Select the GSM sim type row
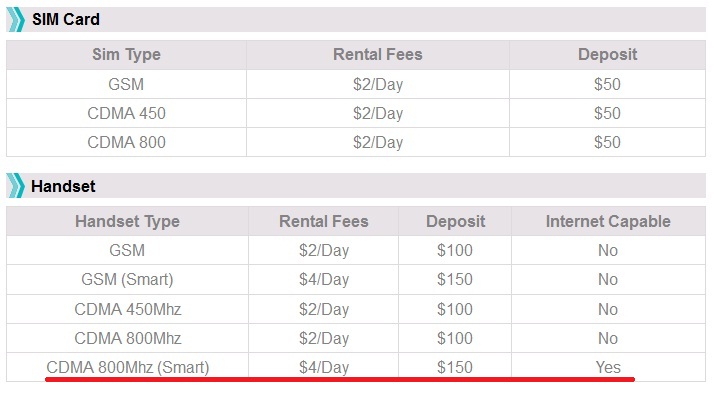This screenshot has width=714, height=393. (x=356, y=84)
